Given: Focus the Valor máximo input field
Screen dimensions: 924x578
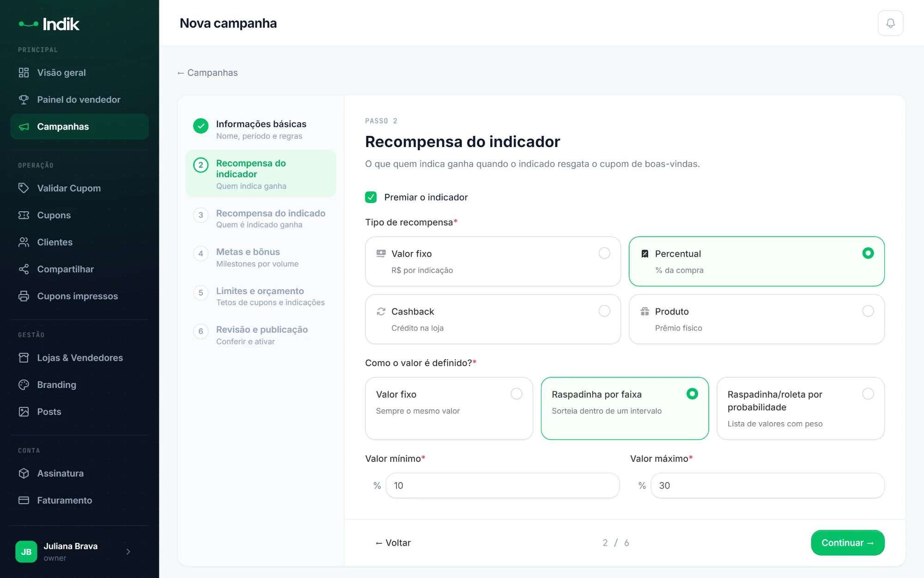Looking at the screenshot, I should click(767, 486).
